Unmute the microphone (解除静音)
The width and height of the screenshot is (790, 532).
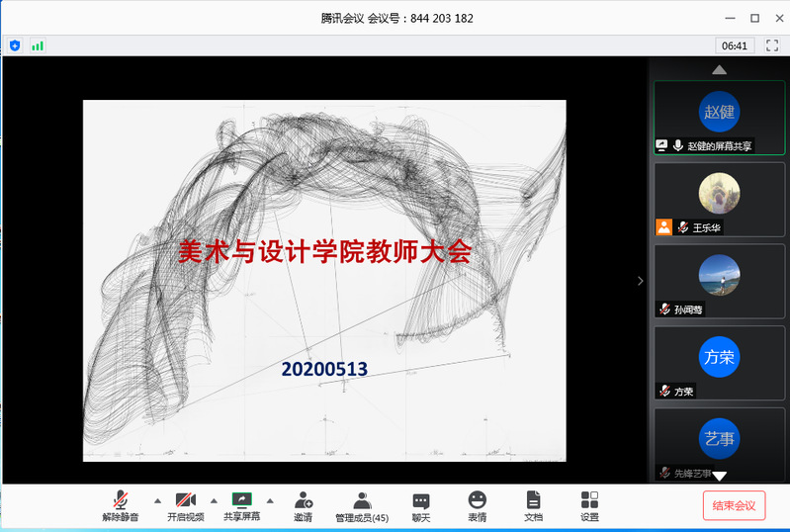121,505
